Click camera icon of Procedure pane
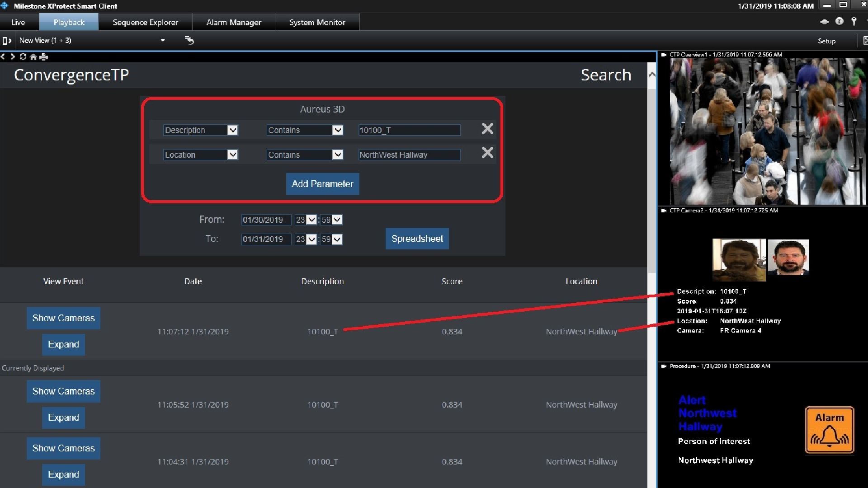This screenshot has height=488, width=868. [x=664, y=366]
